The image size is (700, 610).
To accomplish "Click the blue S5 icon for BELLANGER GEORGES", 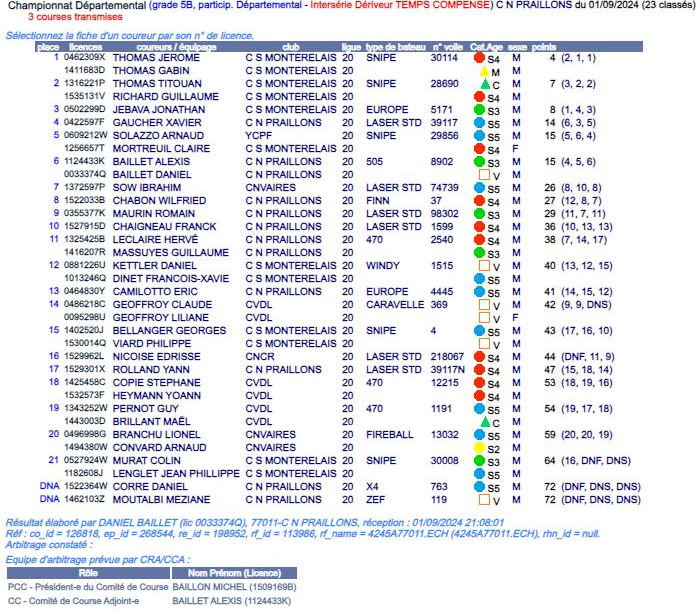I will tap(479, 330).
